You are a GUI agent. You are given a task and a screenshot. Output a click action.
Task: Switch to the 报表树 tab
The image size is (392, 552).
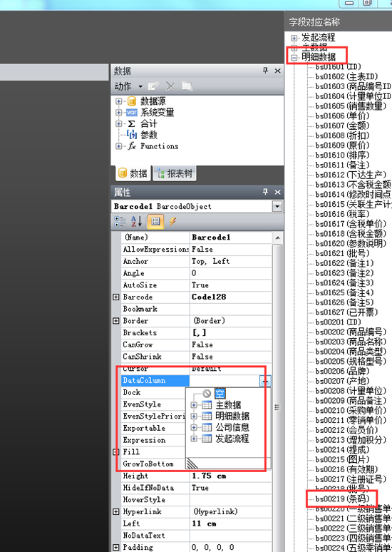tap(175, 173)
